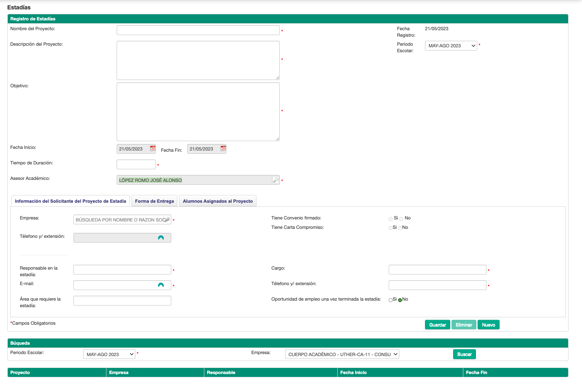Open the Alumnos Asignados al Proyecto tab
The image size is (582, 392).
coord(217,201)
